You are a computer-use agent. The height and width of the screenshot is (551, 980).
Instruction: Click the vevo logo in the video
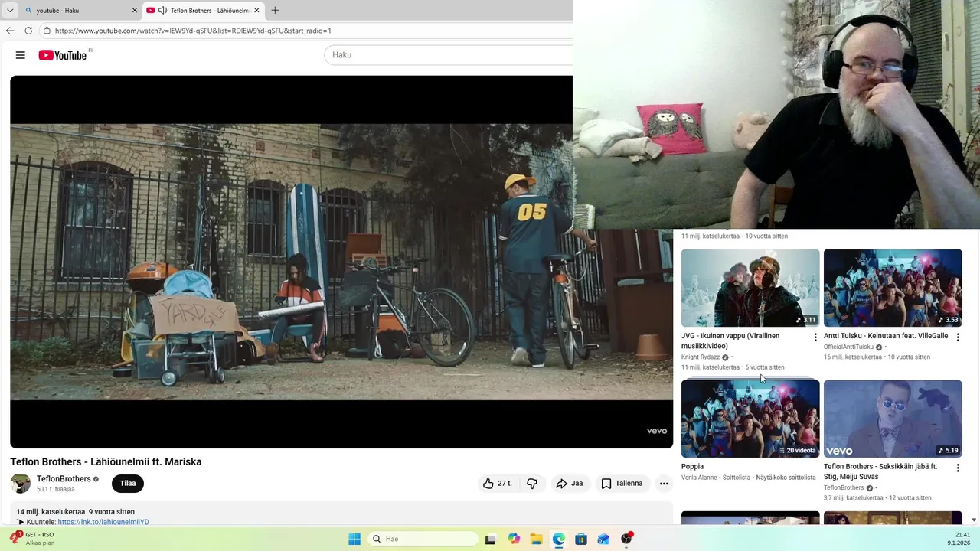pyautogui.click(x=657, y=431)
